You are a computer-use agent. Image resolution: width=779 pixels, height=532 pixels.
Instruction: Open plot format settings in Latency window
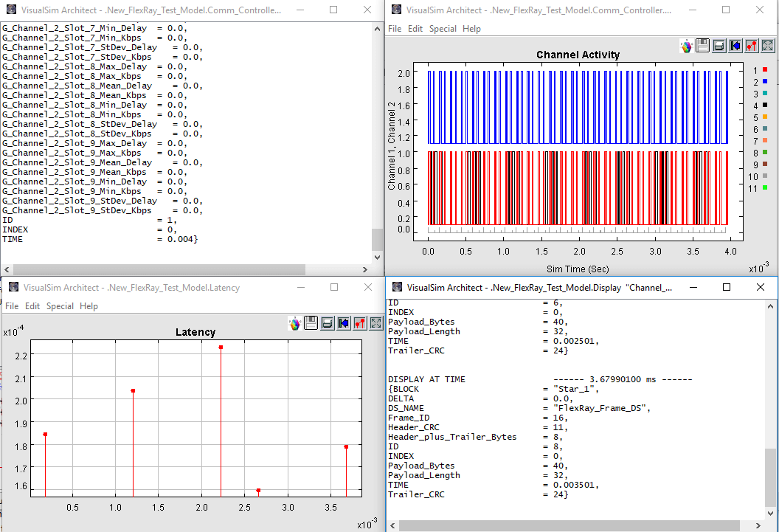359,323
